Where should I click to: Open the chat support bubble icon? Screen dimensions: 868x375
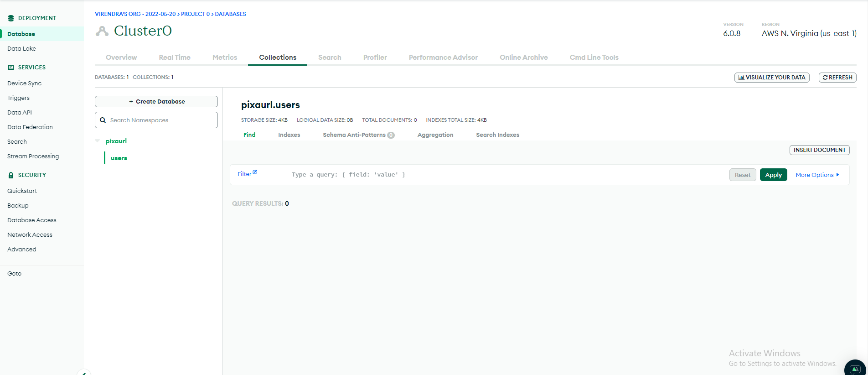click(x=855, y=369)
